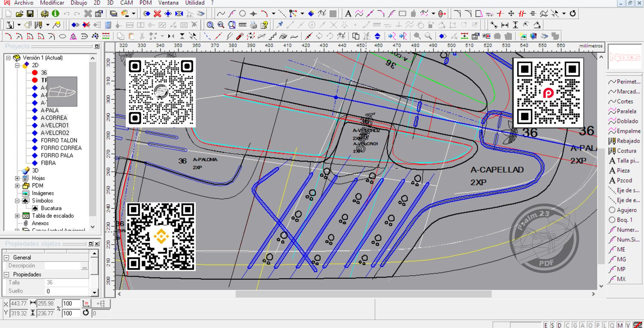
Task: Choose the Doblado line type
Action: coord(625,121)
